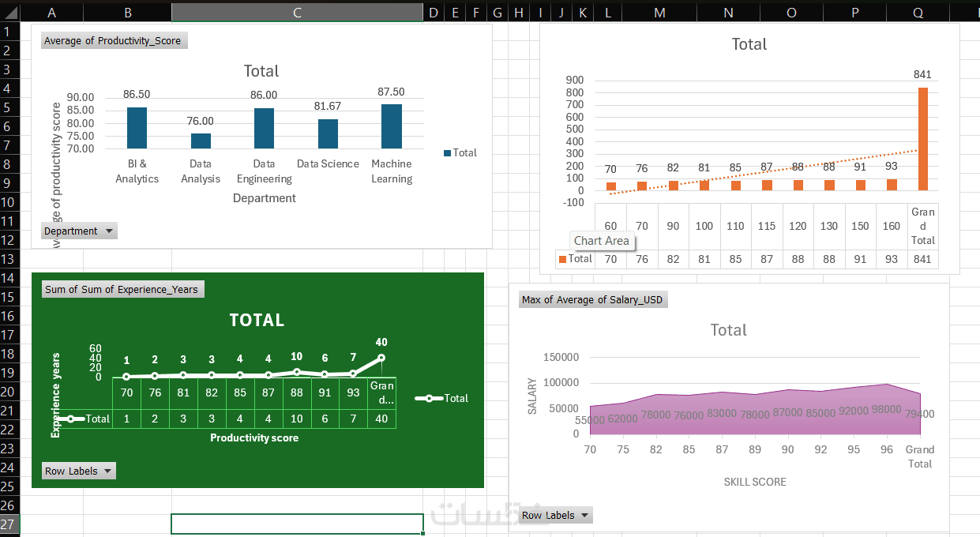
Task: Click the Productivity score axis title
Action: tap(254, 437)
